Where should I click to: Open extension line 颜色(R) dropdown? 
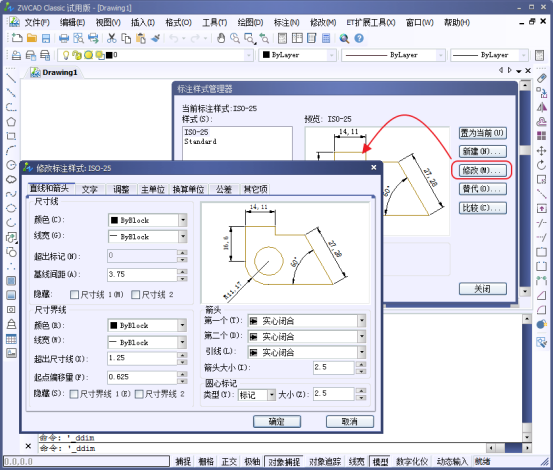[182, 325]
